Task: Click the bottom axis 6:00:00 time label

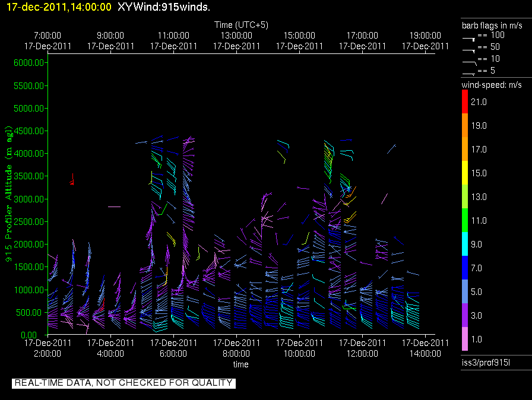Action: pos(173,354)
